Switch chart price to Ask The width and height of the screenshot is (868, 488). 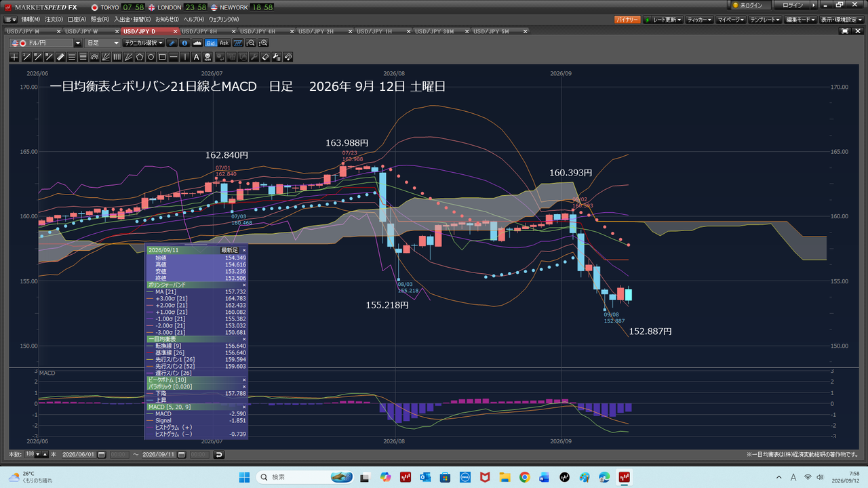pos(224,43)
